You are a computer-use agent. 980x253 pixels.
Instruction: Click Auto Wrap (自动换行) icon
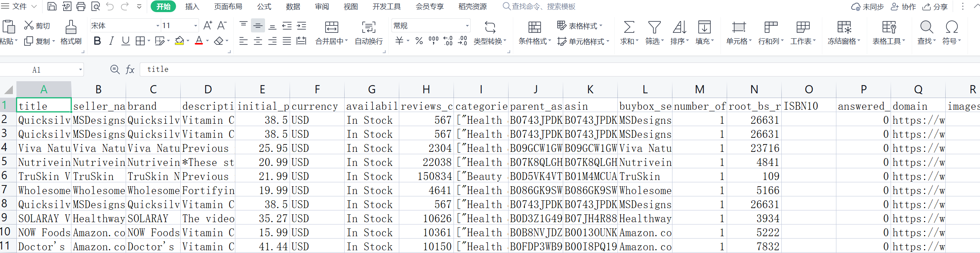click(368, 27)
